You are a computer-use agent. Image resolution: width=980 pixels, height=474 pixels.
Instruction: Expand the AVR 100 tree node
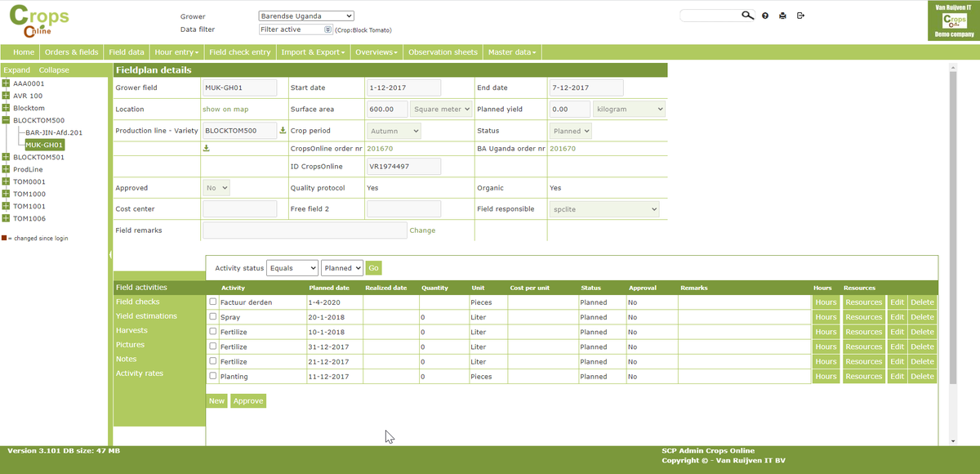7,96
